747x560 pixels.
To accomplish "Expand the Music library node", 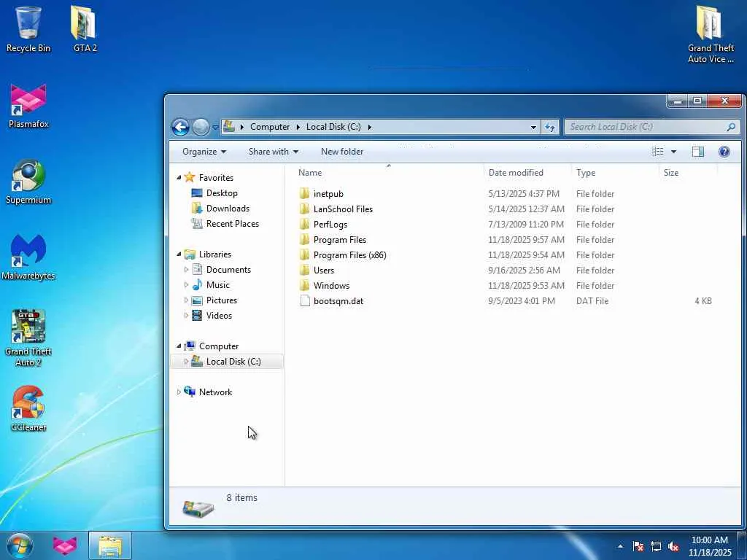I will click(x=186, y=285).
